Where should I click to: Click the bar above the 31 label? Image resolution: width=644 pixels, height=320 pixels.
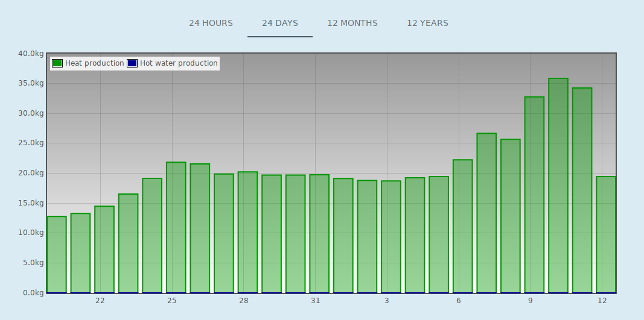319,234
